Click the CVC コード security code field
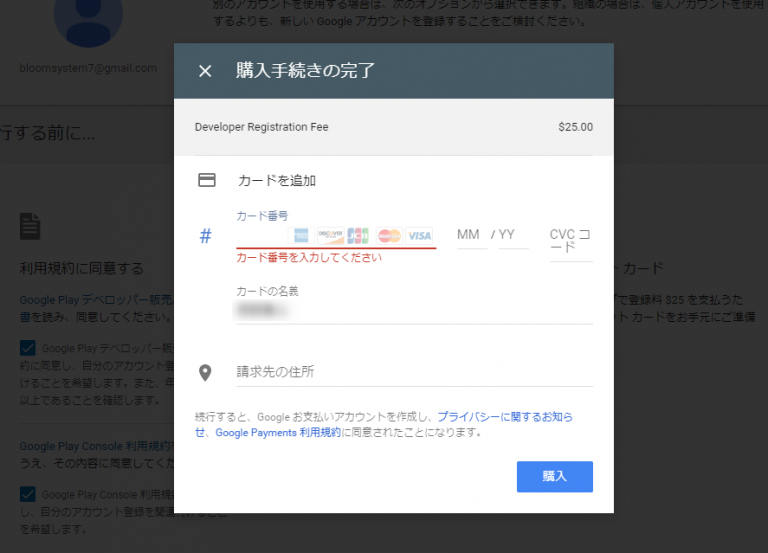The width and height of the screenshot is (768, 553). coord(570,241)
